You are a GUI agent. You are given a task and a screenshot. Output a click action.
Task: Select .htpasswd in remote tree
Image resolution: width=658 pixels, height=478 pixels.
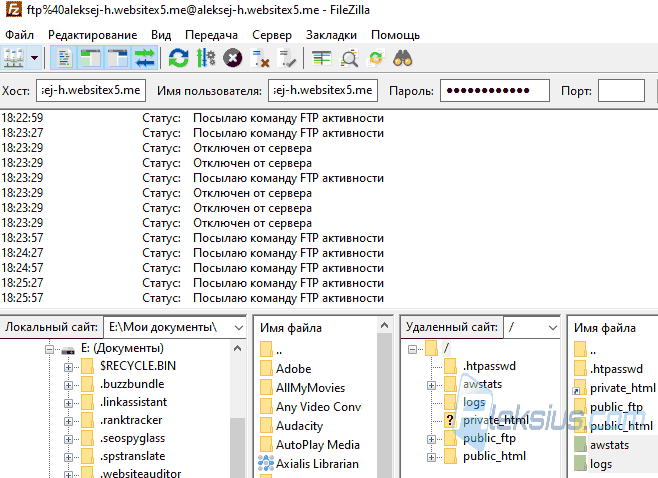coord(489,366)
